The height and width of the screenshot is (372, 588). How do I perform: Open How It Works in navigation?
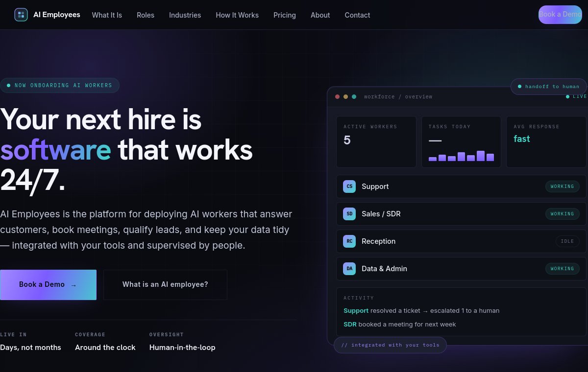(x=237, y=15)
